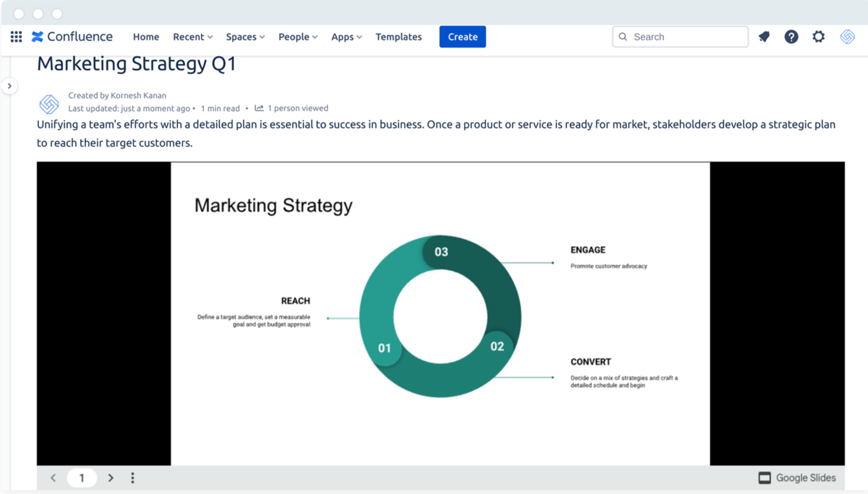Click the 03 segment of the donut
Image resolution: width=868 pixels, height=494 pixels.
click(x=441, y=252)
